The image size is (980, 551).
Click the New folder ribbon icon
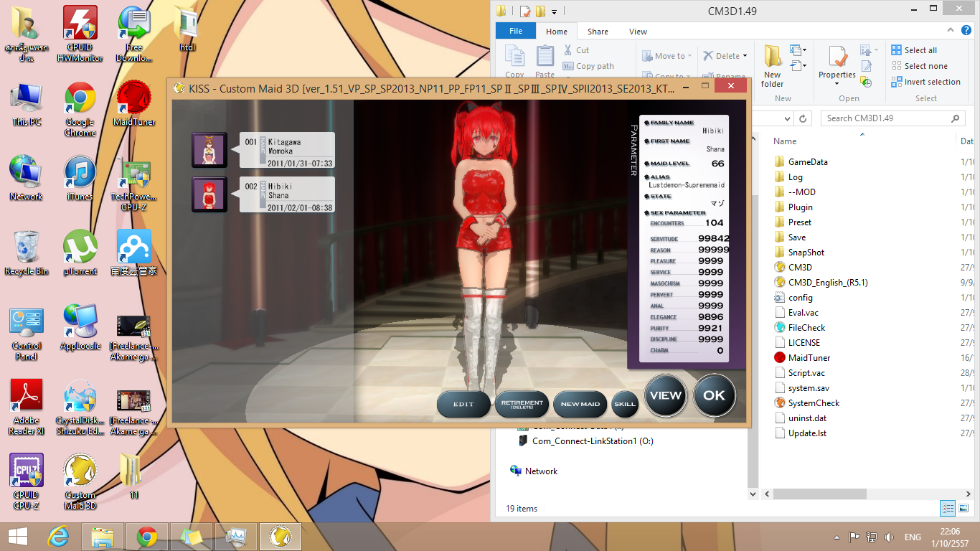pyautogui.click(x=772, y=63)
